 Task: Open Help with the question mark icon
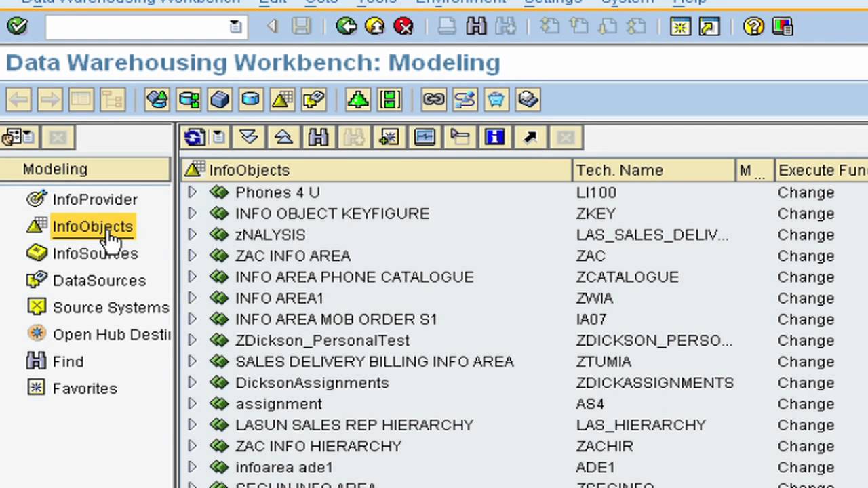pos(753,26)
